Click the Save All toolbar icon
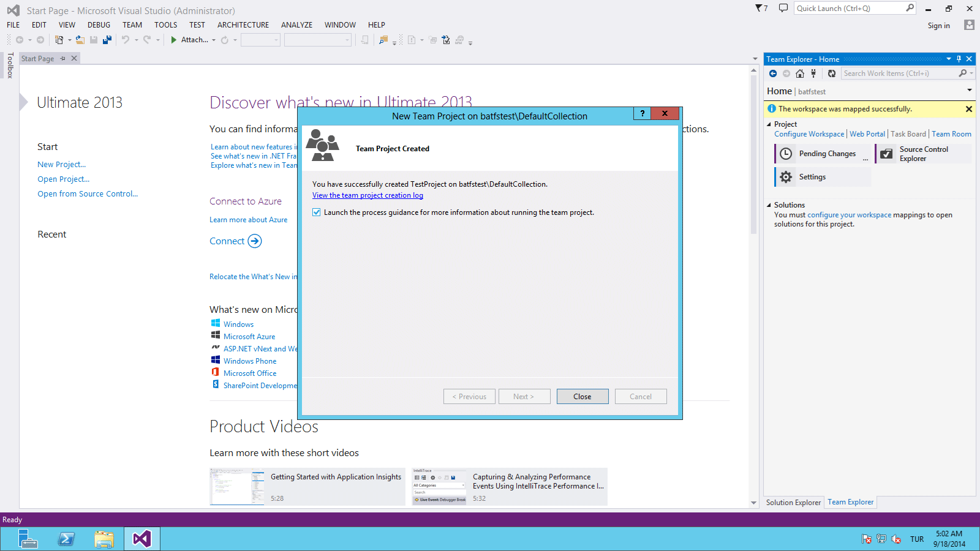Viewport: 980px width, 551px height. (x=107, y=40)
